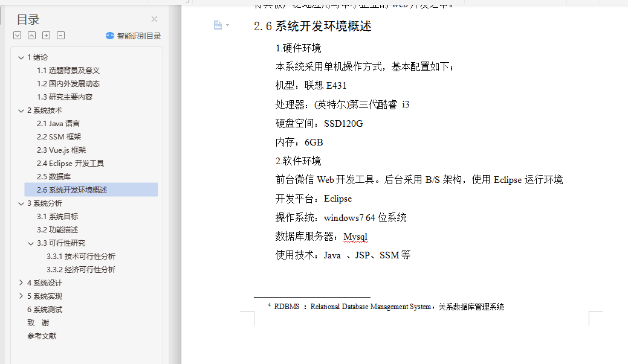Screen dimensions: 628x364
Task: Click the line 使用技术：Java 、JSP、SSM 等
Action: (343, 255)
